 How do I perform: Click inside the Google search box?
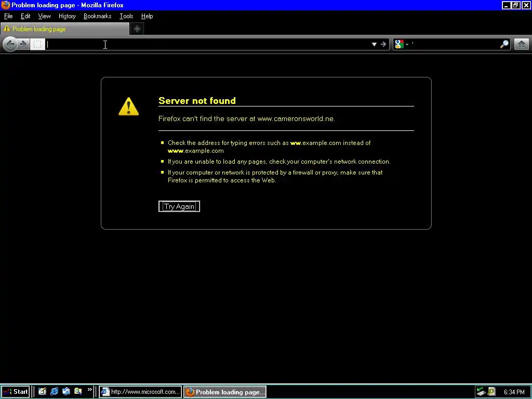pos(455,44)
